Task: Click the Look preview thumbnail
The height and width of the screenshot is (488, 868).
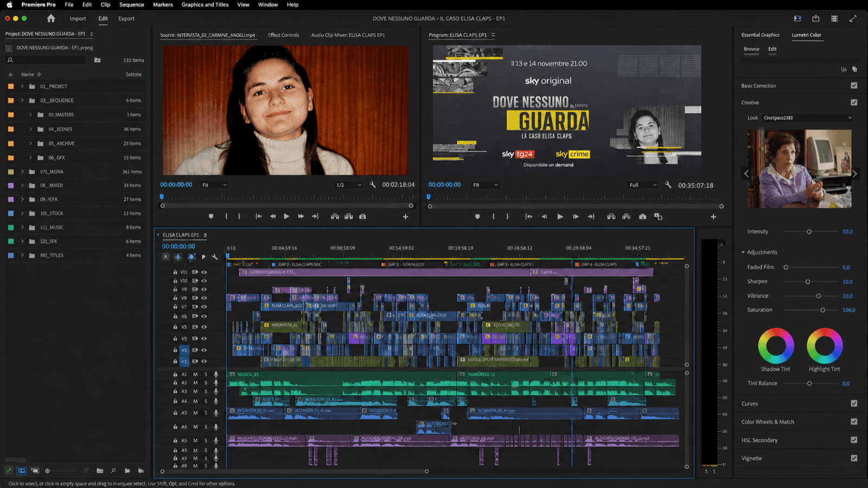Action: coord(799,169)
